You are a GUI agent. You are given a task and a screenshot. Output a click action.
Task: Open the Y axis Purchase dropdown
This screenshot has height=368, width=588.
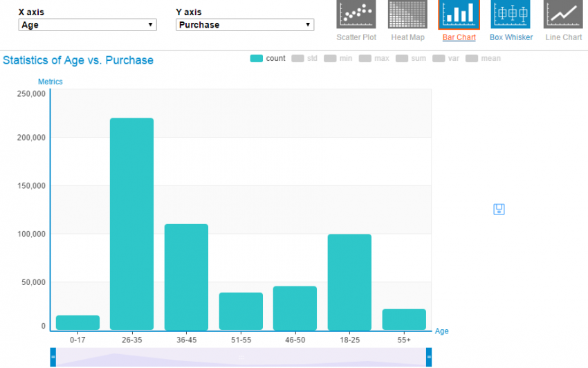245,25
